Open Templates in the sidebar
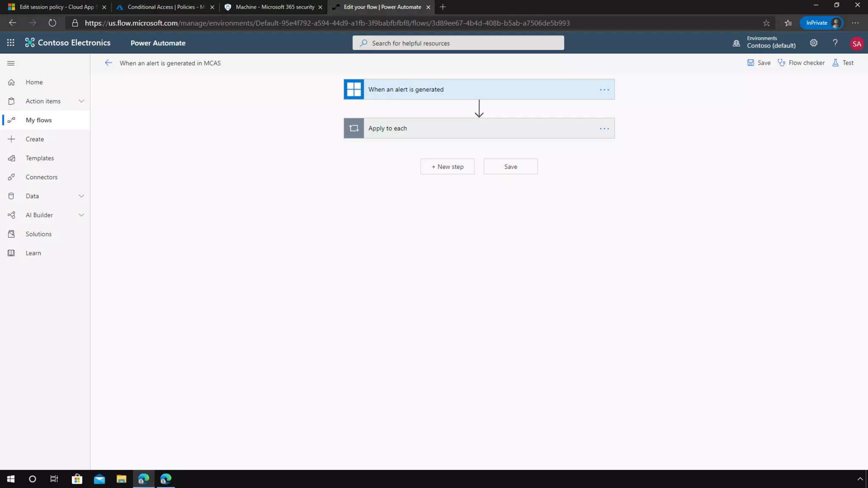The height and width of the screenshot is (488, 868). pos(45,158)
